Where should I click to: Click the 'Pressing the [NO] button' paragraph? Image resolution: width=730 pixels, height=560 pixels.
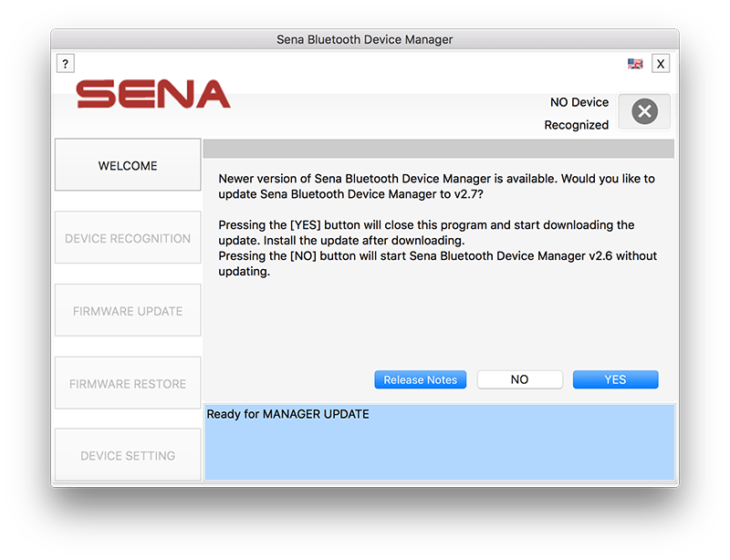[438, 264]
